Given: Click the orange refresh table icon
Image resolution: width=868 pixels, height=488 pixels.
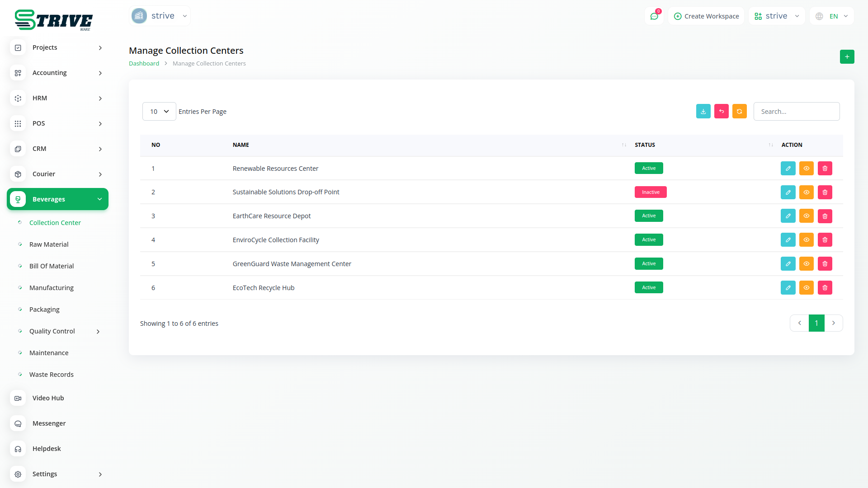Looking at the screenshot, I should tap(739, 112).
